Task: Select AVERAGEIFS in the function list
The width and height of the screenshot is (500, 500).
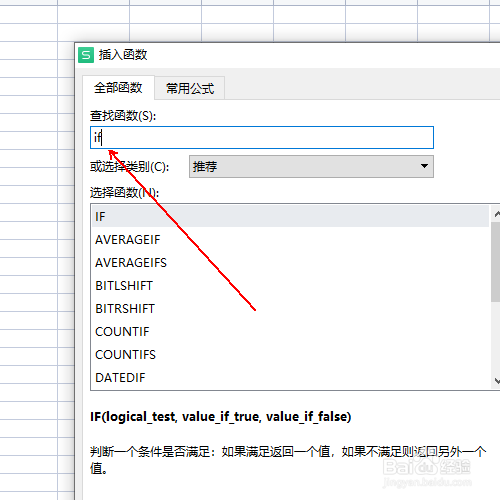Action: [290, 263]
